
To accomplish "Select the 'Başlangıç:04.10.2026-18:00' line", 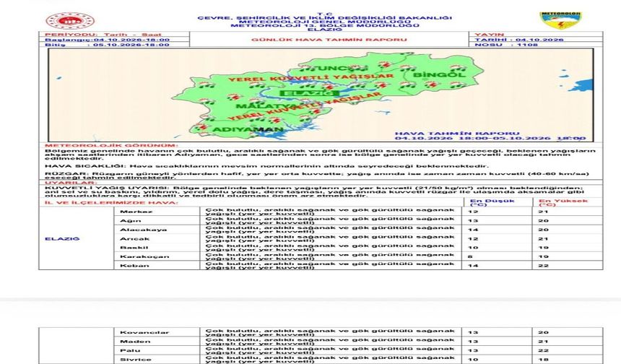I will coord(107,40).
